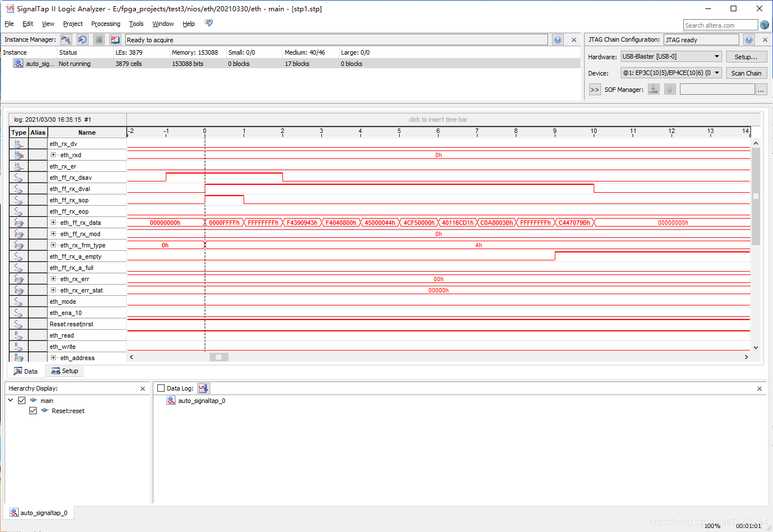Click the type icon for eth_rx_dv
This screenshot has height=532, width=773.
coord(19,144)
